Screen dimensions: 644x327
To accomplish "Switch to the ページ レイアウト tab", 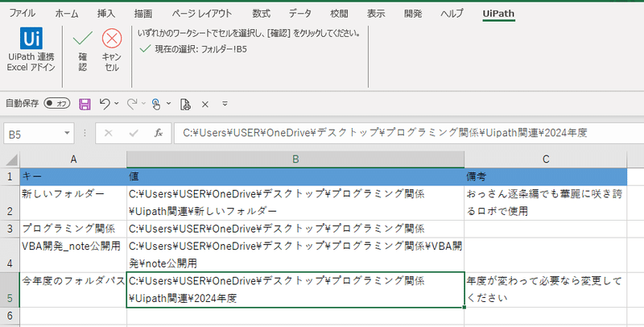I will (202, 13).
